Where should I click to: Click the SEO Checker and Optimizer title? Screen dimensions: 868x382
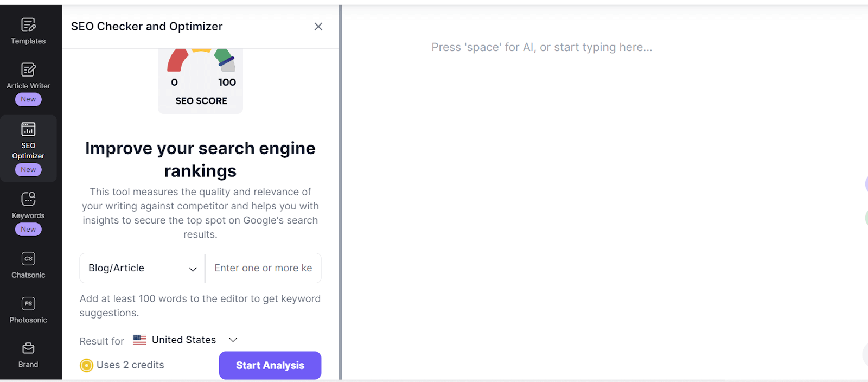tap(146, 27)
